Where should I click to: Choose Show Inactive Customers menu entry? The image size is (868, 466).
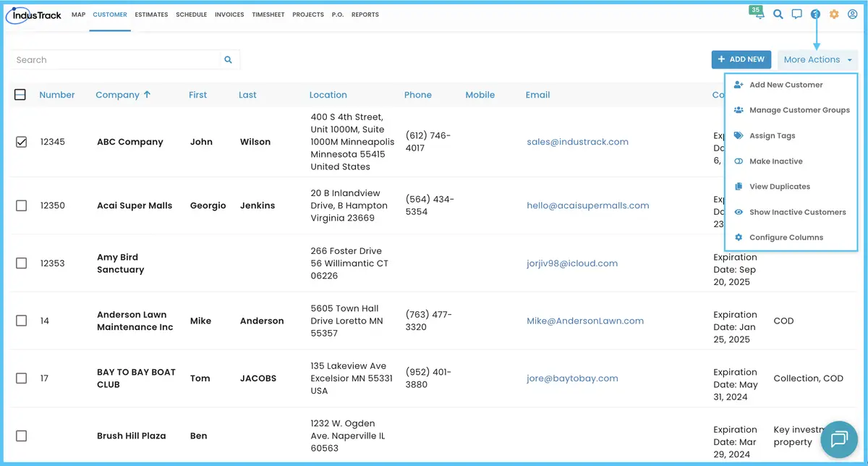click(x=798, y=212)
